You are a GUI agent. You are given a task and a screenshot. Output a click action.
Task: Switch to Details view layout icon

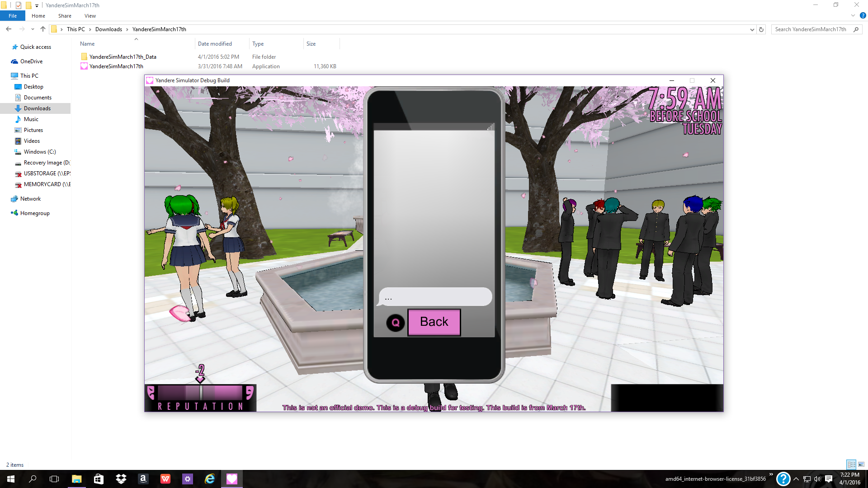(851, 465)
